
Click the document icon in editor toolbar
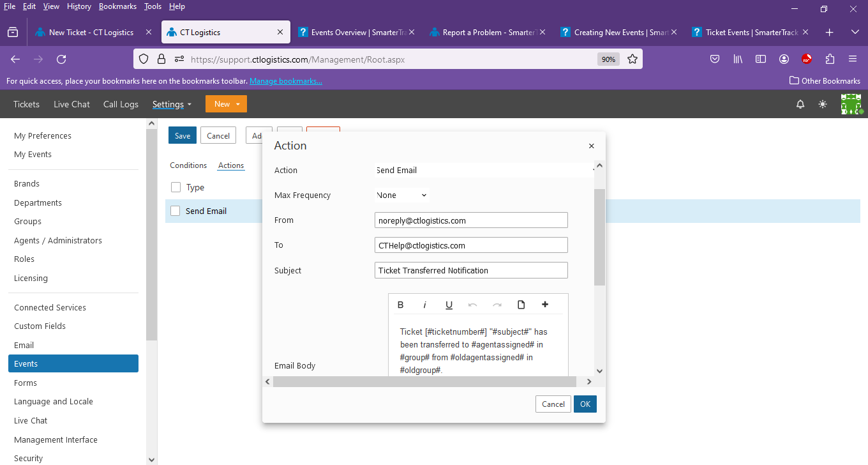[521, 305]
